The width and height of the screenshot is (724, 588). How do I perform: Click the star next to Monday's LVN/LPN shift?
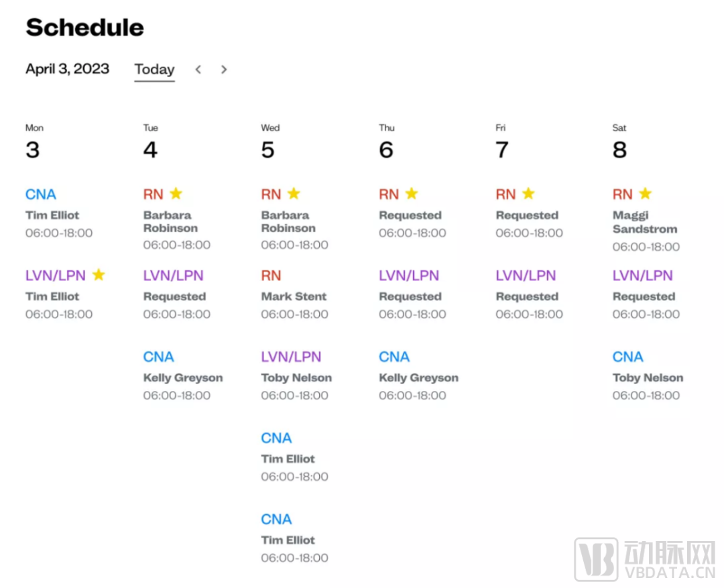[x=99, y=275]
